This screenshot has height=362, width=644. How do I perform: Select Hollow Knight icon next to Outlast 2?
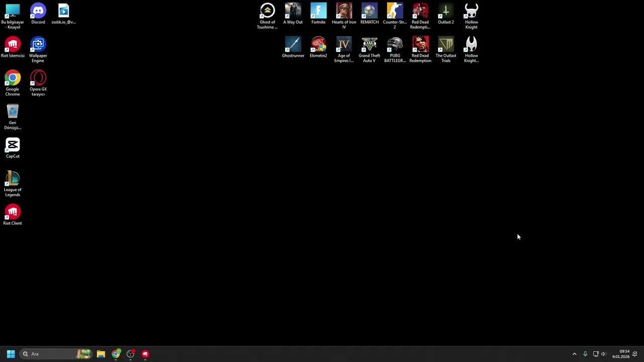(471, 16)
